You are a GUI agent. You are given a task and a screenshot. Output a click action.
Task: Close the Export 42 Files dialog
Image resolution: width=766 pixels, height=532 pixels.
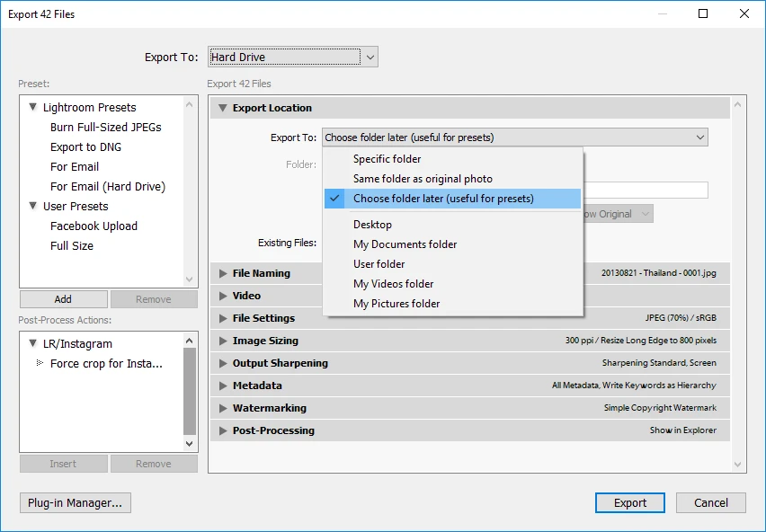click(x=744, y=13)
